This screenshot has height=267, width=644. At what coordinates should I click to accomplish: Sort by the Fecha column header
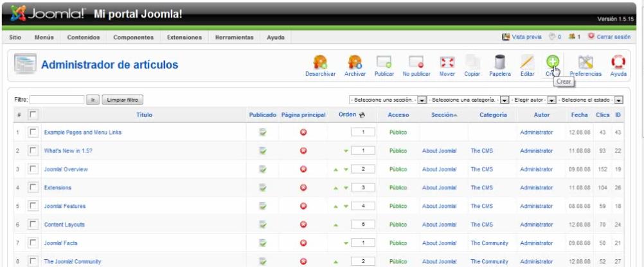579,115
